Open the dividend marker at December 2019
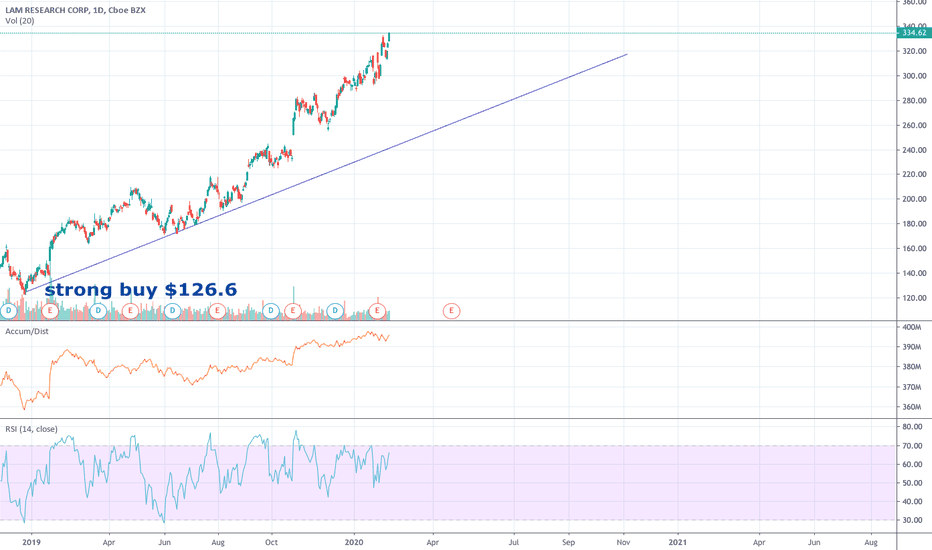The width and height of the screenshot is (932, 550). pyautogui.click(x=335, y=310)
